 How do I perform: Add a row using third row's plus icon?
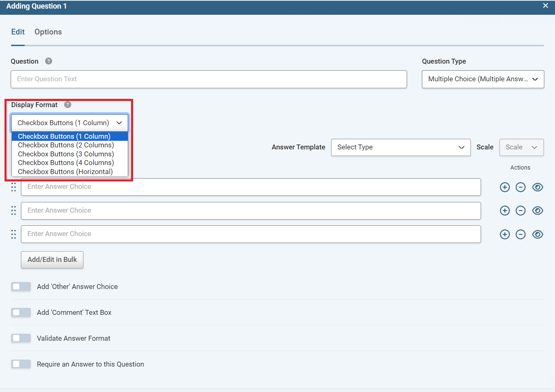[504, 234]
